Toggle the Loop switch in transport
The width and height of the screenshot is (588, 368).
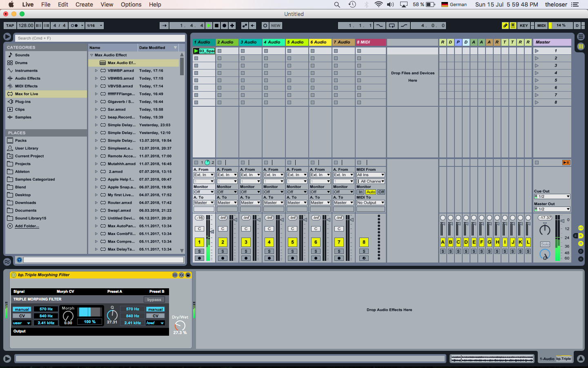(x=392, y=25)
